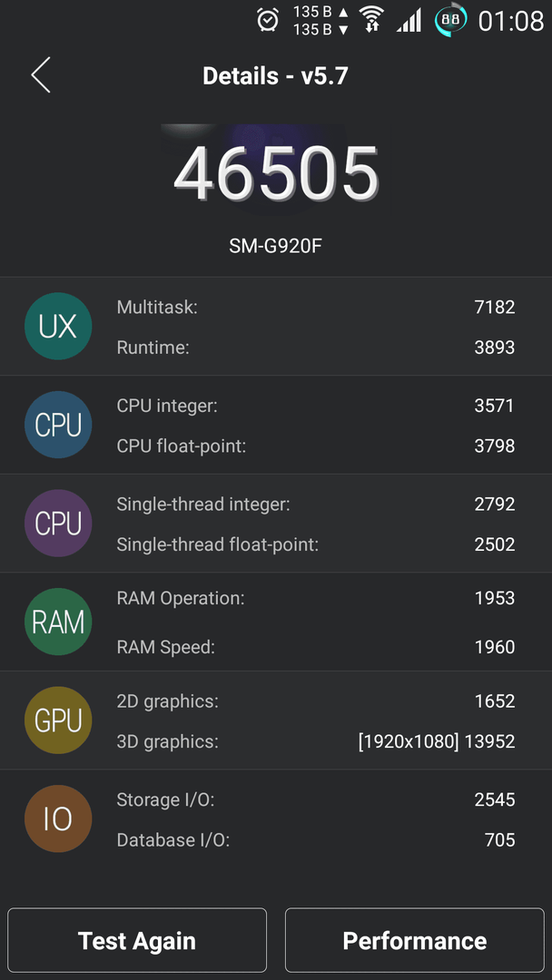Open the Performance button

point(415,941)
